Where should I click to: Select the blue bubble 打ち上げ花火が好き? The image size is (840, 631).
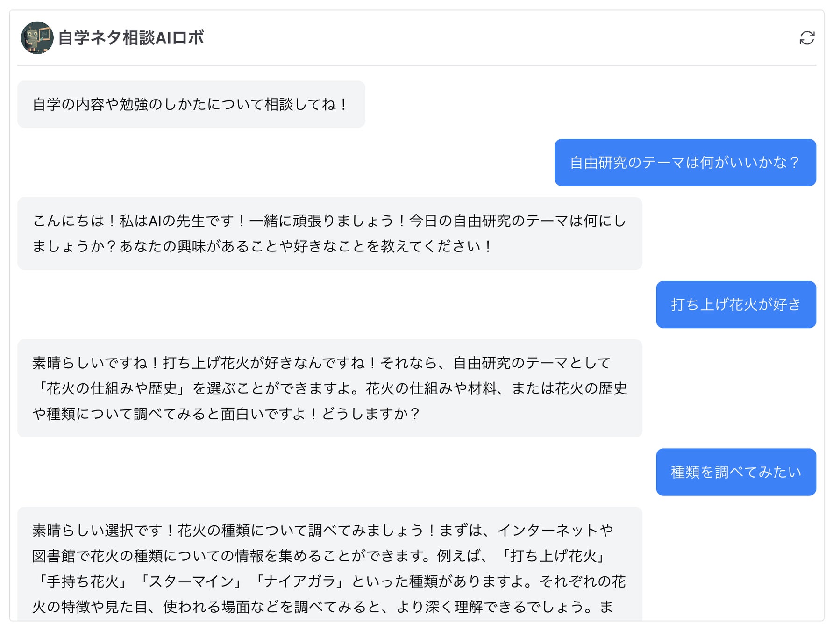pyautogui.click(x=735, y=305)
